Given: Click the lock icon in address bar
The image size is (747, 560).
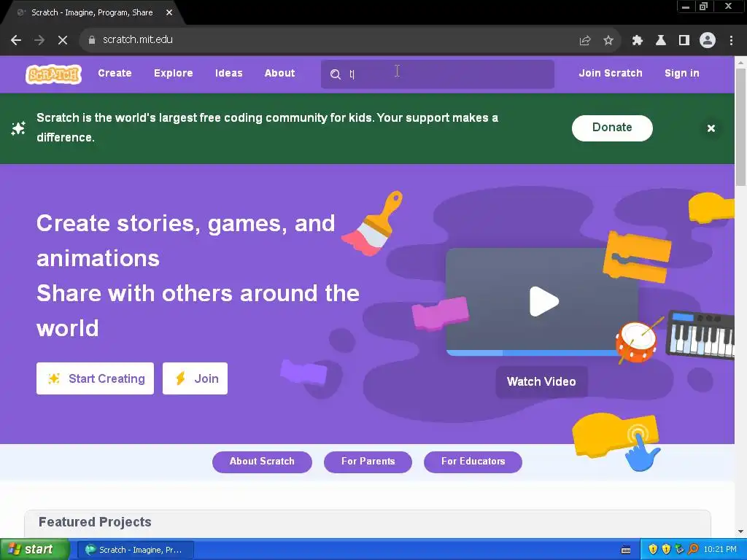Looking at the screenshot, I should (92, 40).
